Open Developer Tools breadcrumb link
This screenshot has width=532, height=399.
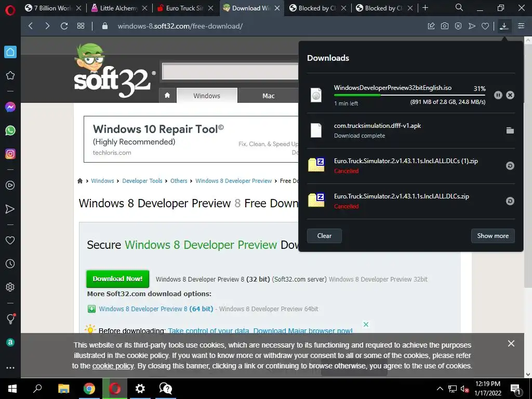(x=142, y=181)
